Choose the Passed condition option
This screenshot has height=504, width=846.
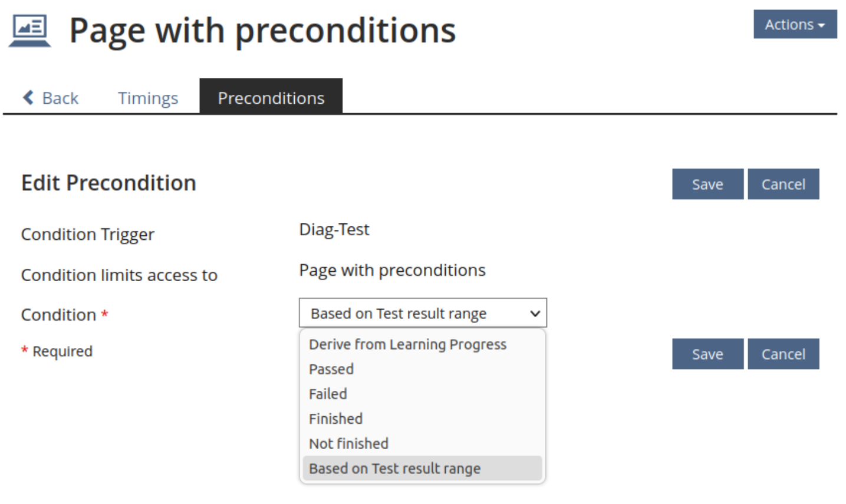[331, 369]
